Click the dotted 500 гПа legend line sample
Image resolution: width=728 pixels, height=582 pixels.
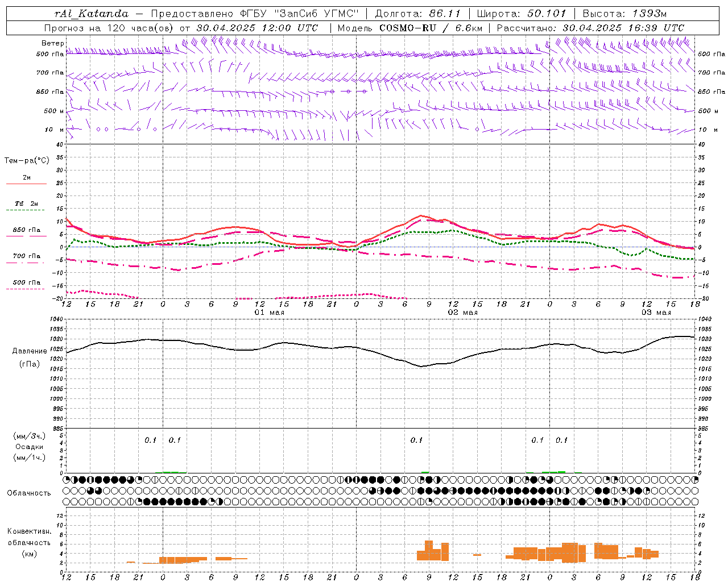(x=25, y=289)
